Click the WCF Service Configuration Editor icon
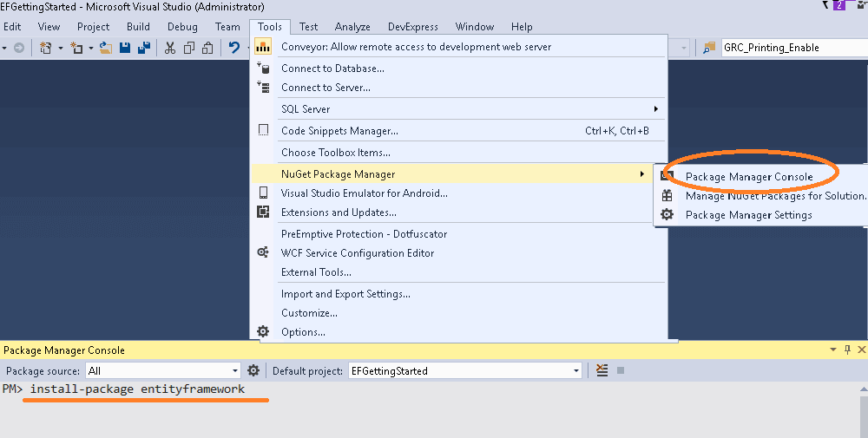The width and height of the screenshot is (868, 438). click(x=263, y=252)
